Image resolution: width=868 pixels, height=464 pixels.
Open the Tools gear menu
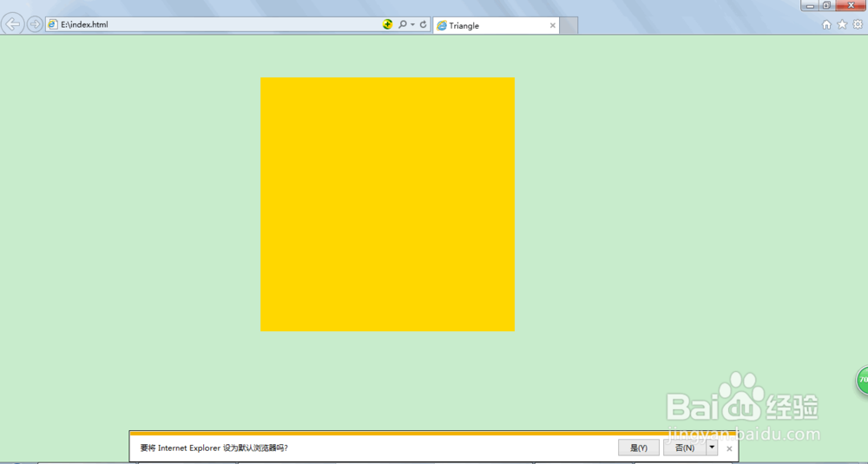pos(858,24)
